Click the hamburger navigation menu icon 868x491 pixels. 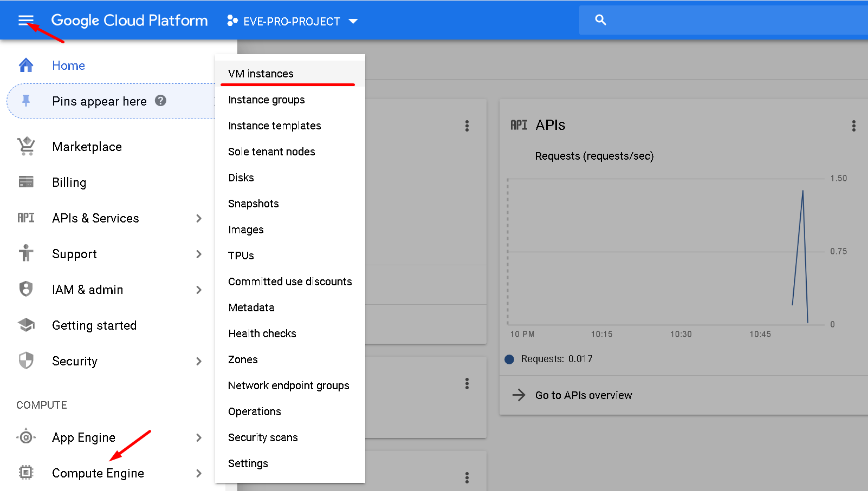tap(25, 21)
